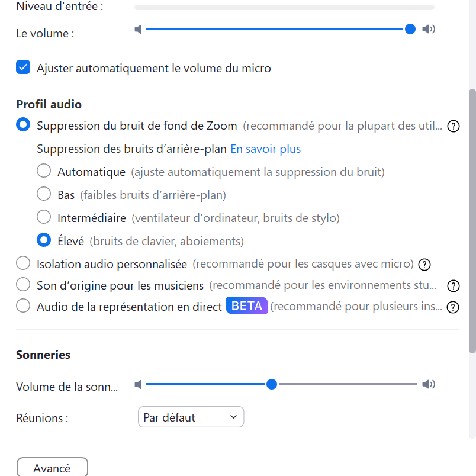Click help icon for Audio de la représentation en direct
This screenshot has width=476, height=476.
point(454,307)
